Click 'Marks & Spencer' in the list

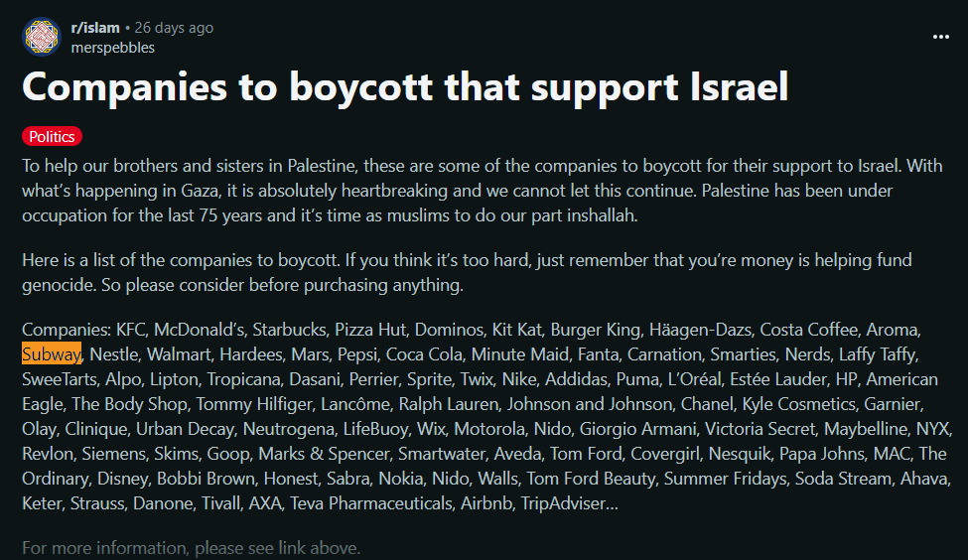(x=324, y=454)
